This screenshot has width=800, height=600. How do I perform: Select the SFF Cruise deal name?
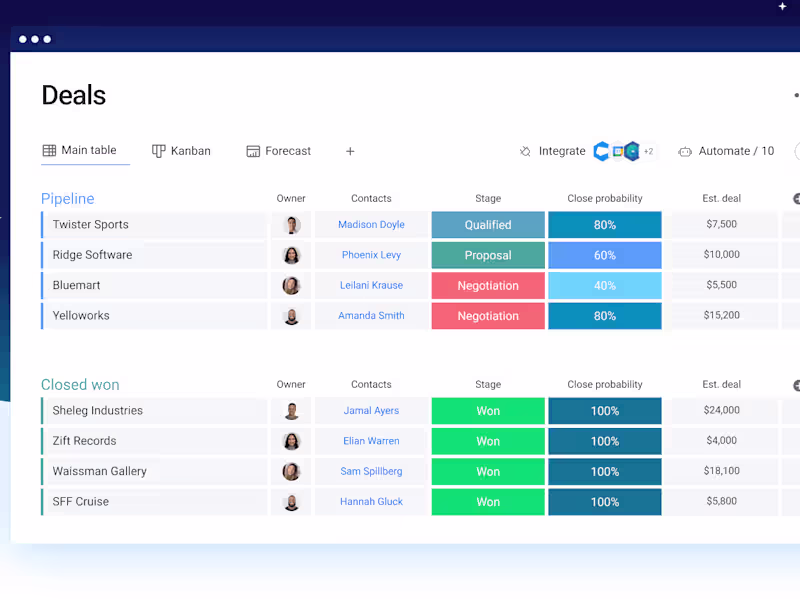[81, 502]
